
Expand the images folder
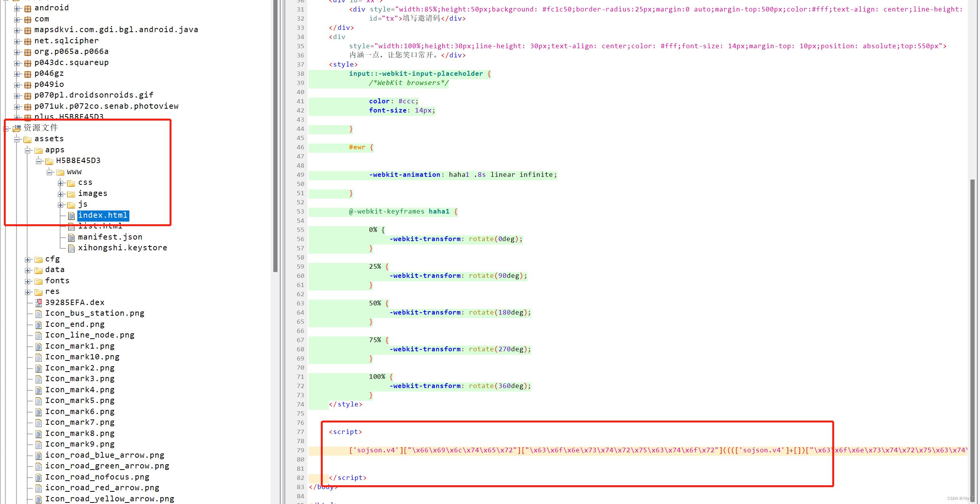tap(60, 194)
